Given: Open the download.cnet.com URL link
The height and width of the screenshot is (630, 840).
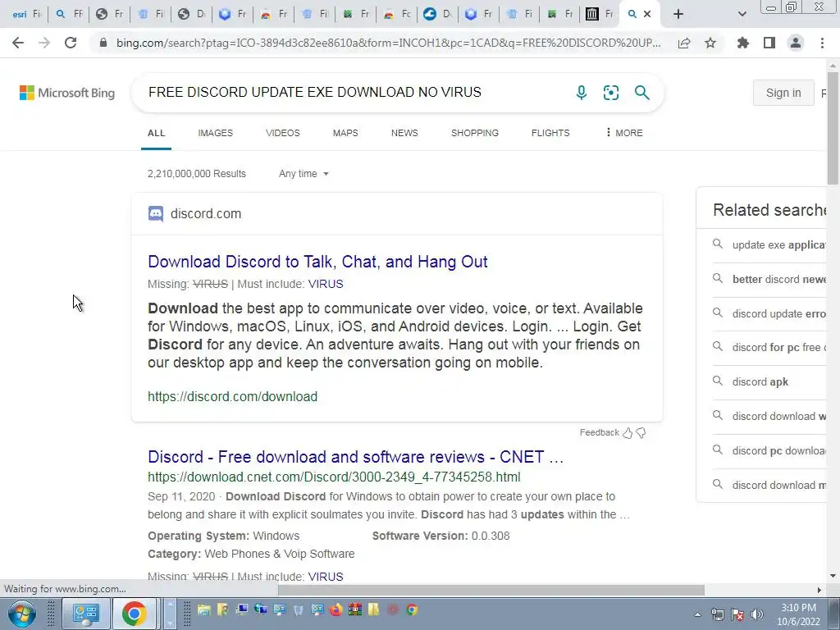Looking at the screenshot, I should tap(334, 477).
